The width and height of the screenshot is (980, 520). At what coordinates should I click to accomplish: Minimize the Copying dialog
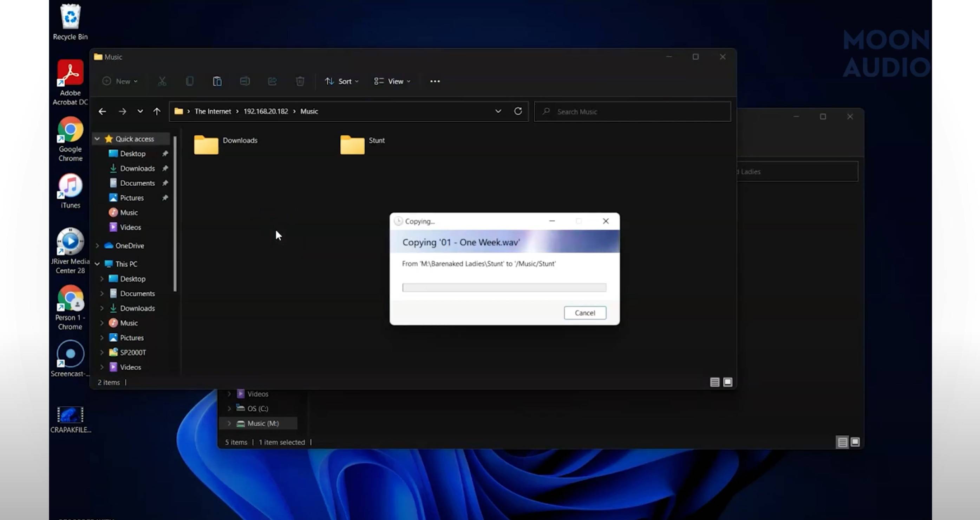pyautogui.click(x=552, y=221)
